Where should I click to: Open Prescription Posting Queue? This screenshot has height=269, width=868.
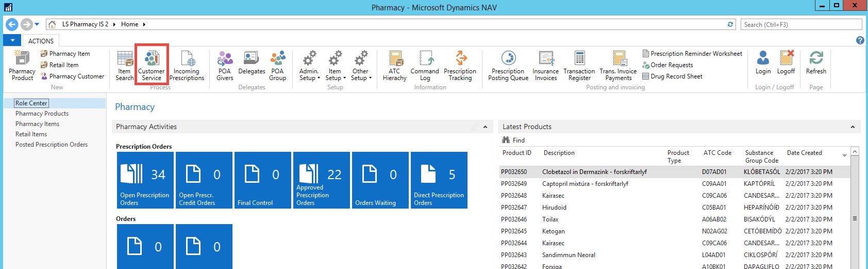point(508,66)
